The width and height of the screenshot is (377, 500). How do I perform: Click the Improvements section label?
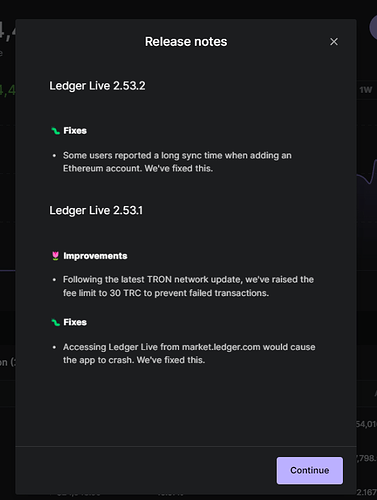[x=95, y=256]
